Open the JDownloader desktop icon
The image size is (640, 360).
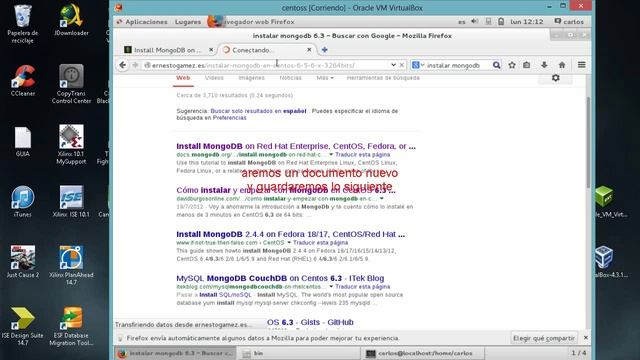point(71,20)
